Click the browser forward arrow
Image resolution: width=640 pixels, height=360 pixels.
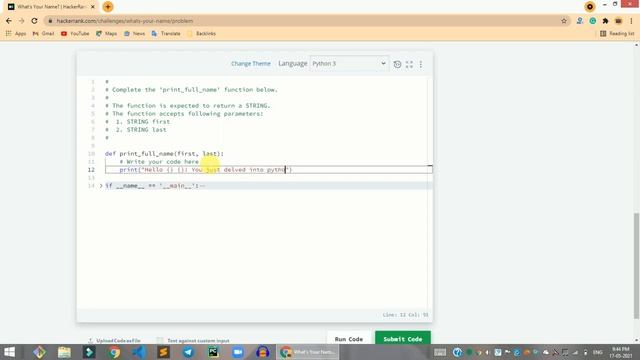point(22,21)
